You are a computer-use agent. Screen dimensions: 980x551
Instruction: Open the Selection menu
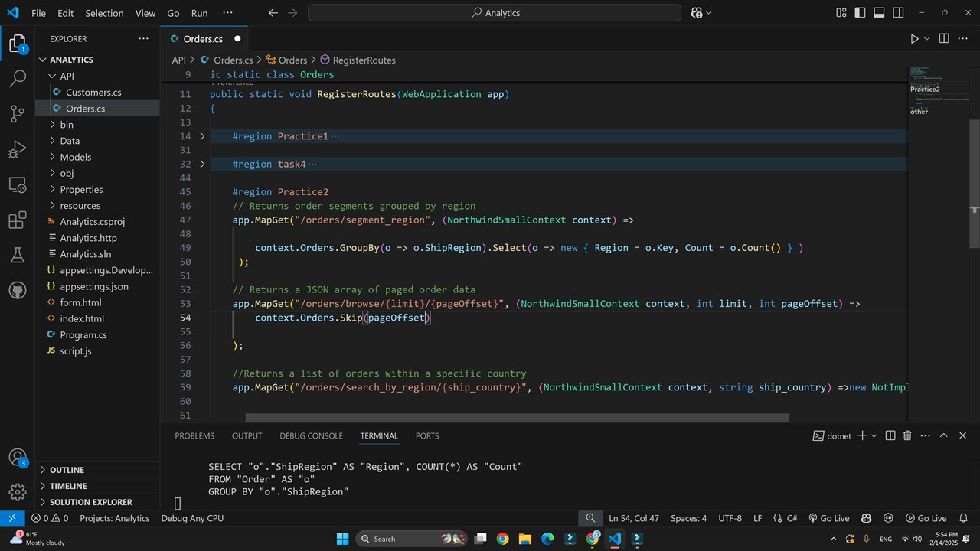(x=104, y=13)
